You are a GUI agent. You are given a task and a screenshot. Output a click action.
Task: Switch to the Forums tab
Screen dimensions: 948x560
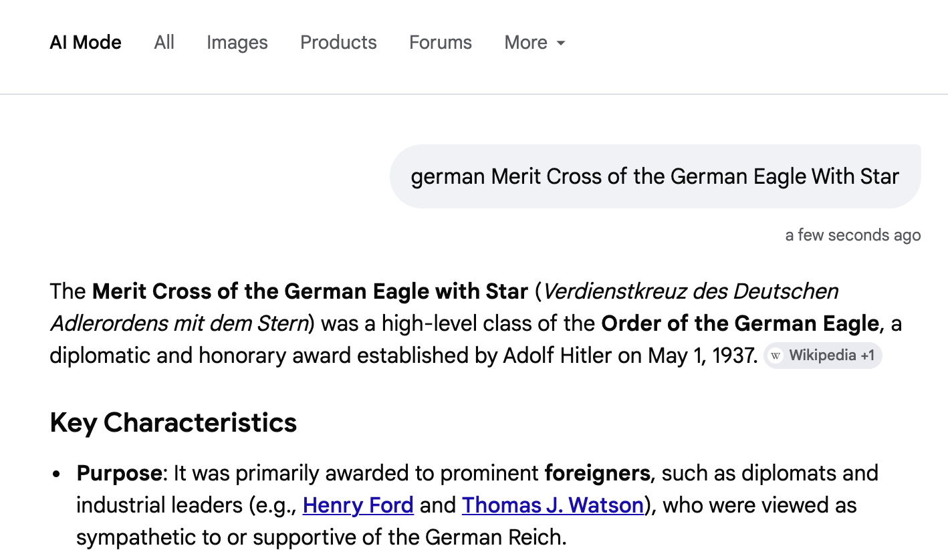click(x=441, y=43)
